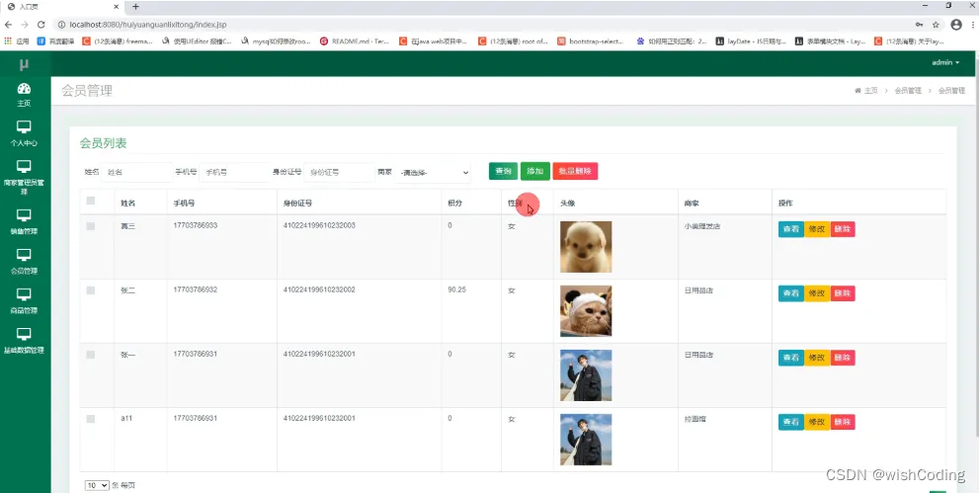Open the README.md bookmark
The height and width of the screenshot is (493, 980).
coord(355,41)
